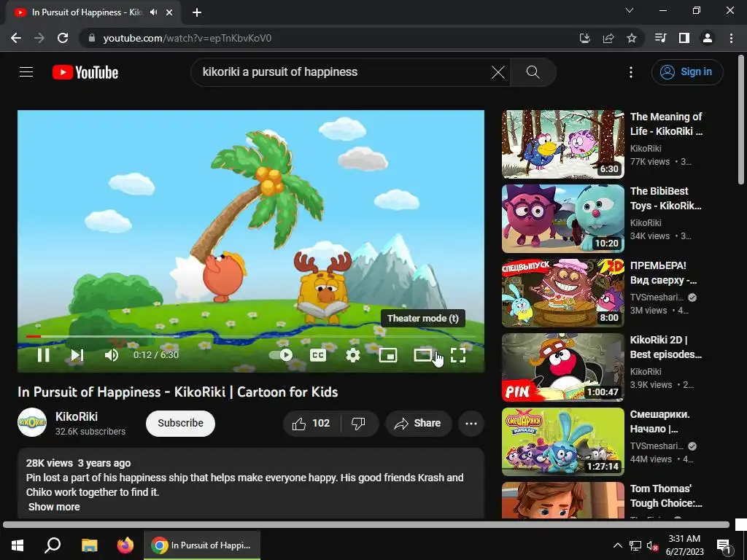Launch Firefox from the taskbar
The width and height of the screenshot is (747, 560).
(125, 545)
